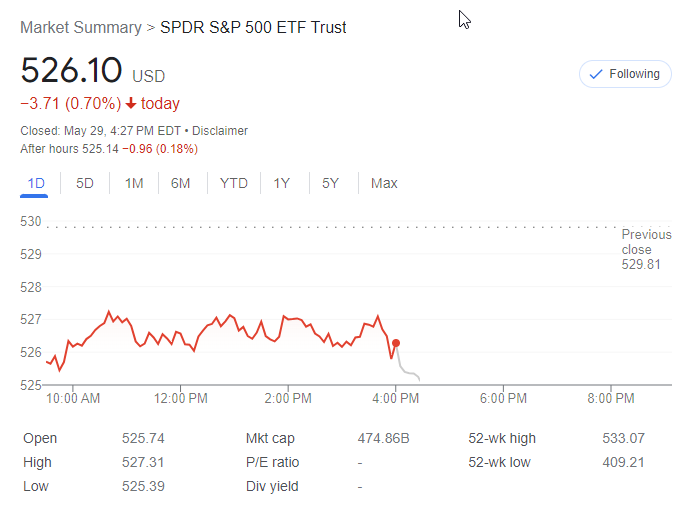Toggle the Following button
Viewport: 686px width, 507px height.
point(625,74)
